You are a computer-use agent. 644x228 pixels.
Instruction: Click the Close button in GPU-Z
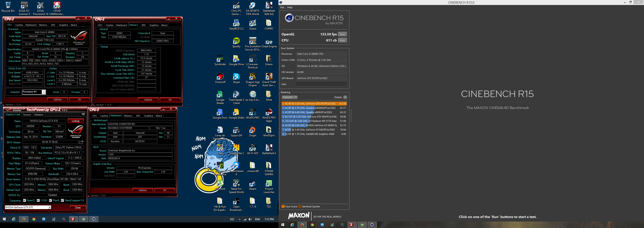pyautogui.click(x=78, y=208)
